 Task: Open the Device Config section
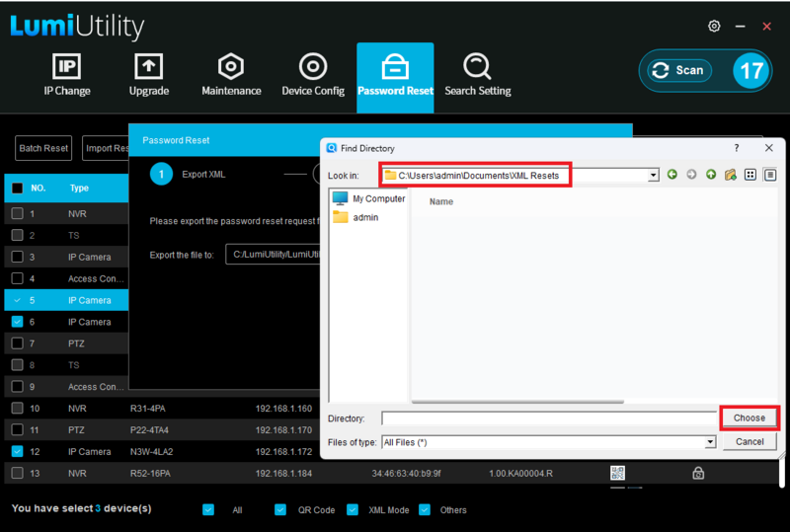coord(313,75)
